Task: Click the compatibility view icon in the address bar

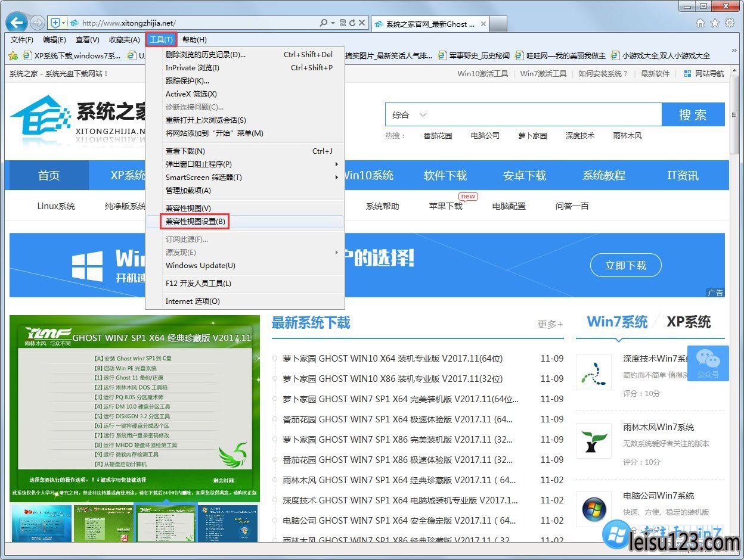Action: click(x=343, y=23)
